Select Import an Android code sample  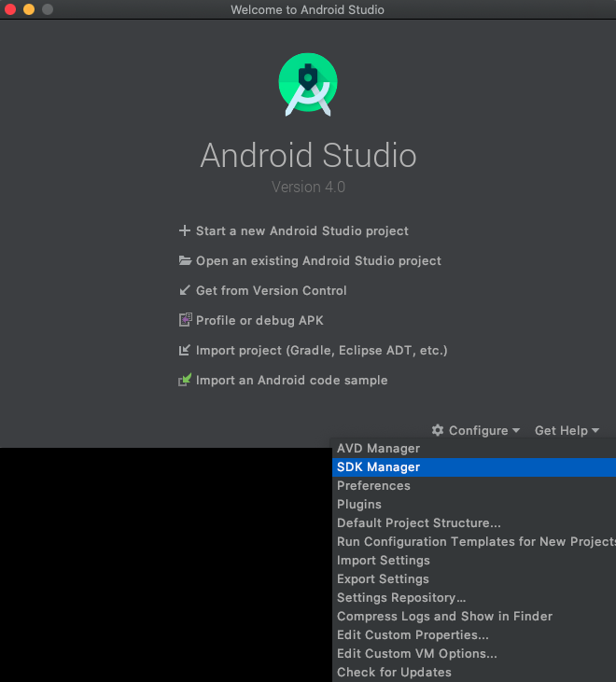pos(291,380)
